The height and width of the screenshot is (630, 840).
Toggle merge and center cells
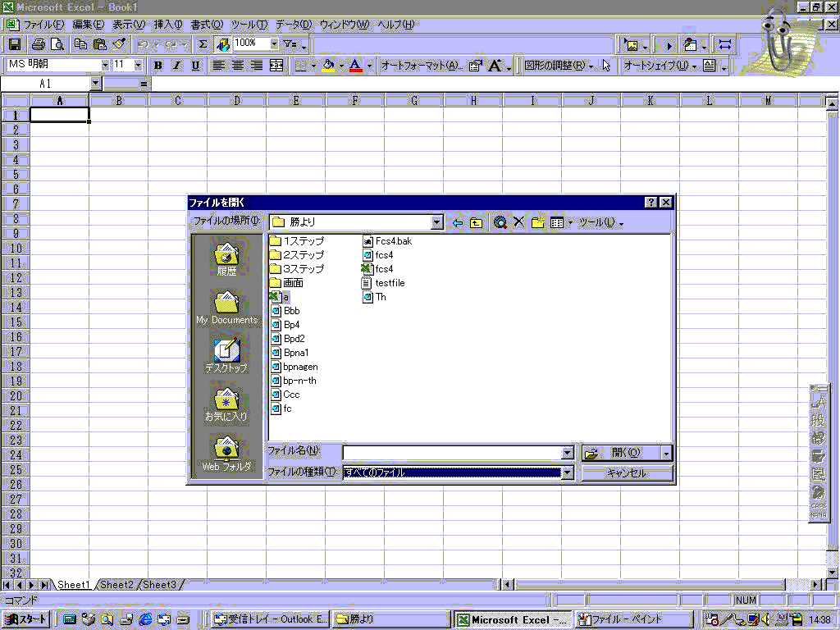[x=276, y=66]
